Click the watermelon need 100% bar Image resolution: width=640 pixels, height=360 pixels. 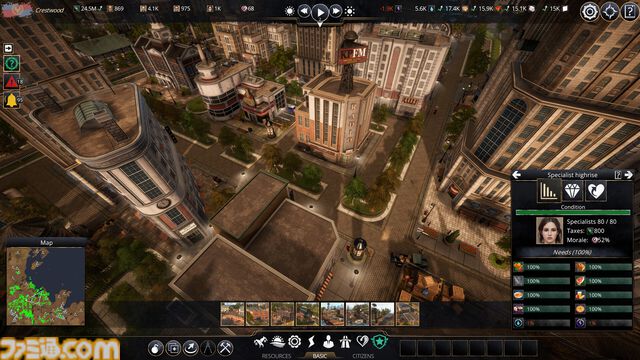[609, 281]
